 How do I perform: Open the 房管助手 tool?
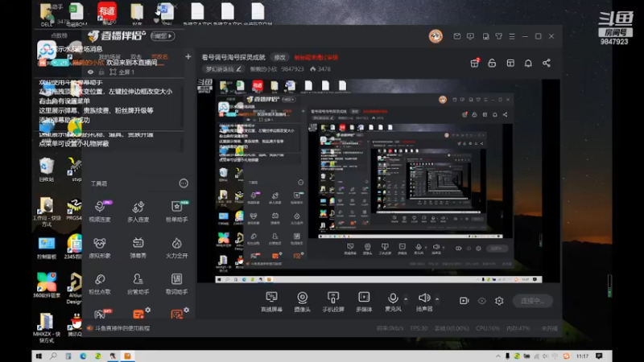tap(138, 284)
